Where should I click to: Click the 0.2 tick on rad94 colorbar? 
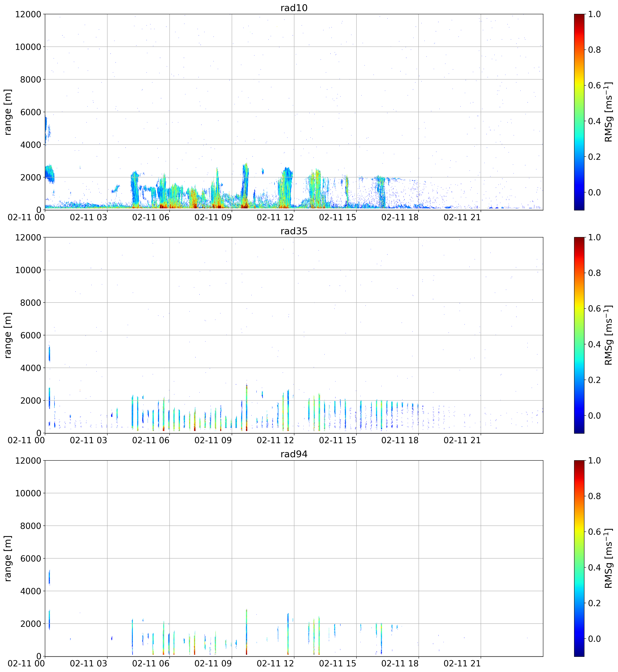pos(594,603)
